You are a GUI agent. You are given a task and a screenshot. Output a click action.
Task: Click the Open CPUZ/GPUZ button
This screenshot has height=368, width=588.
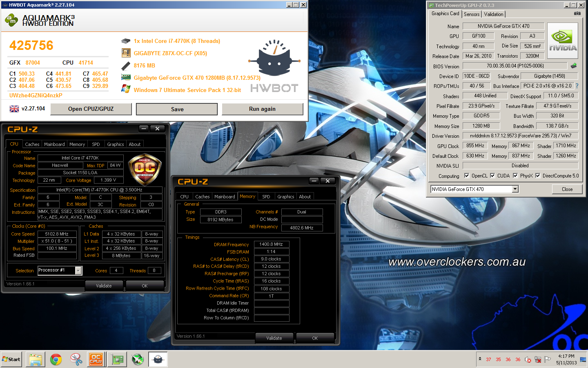point(91,109)
